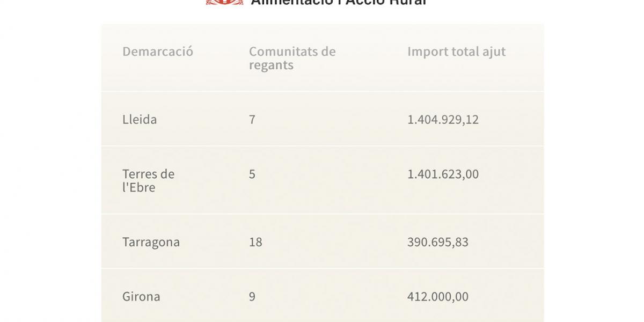Click the 'Terres de l'Ebre' row label
This screenshot has height=322, width=644.
coord(149,181)
